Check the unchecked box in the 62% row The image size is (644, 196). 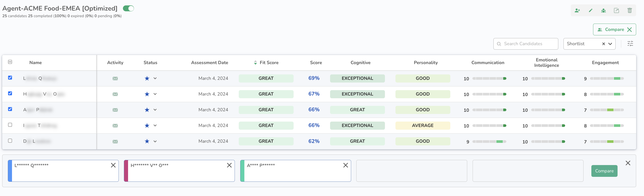click(10, 140)
